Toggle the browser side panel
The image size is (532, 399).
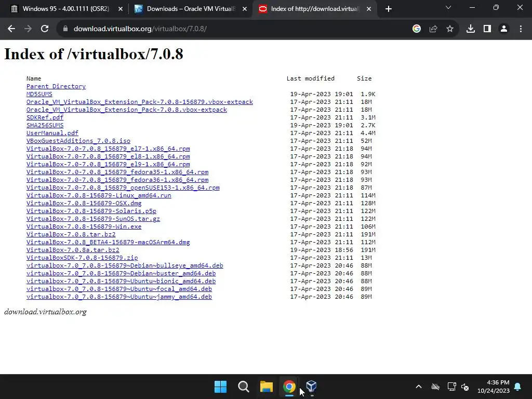tap(487, 29)
